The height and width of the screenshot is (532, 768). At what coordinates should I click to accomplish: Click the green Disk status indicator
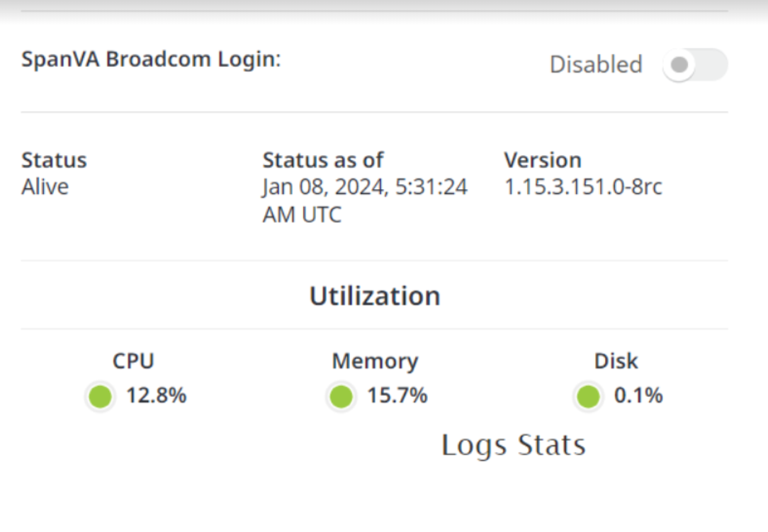[588, 397]
